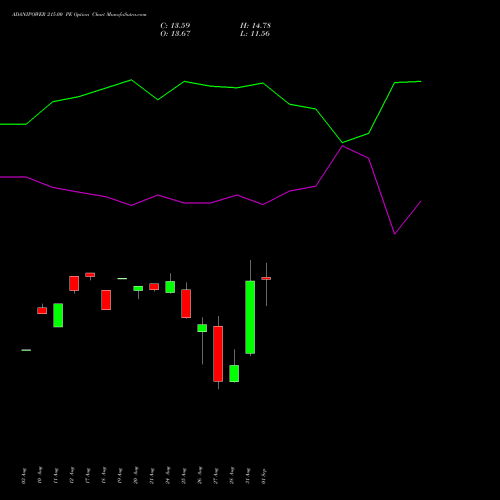Click the 01 Sep date label
The height and width of the screenshot is (500, 500).
pyautogui.click(x=264, y=476)
